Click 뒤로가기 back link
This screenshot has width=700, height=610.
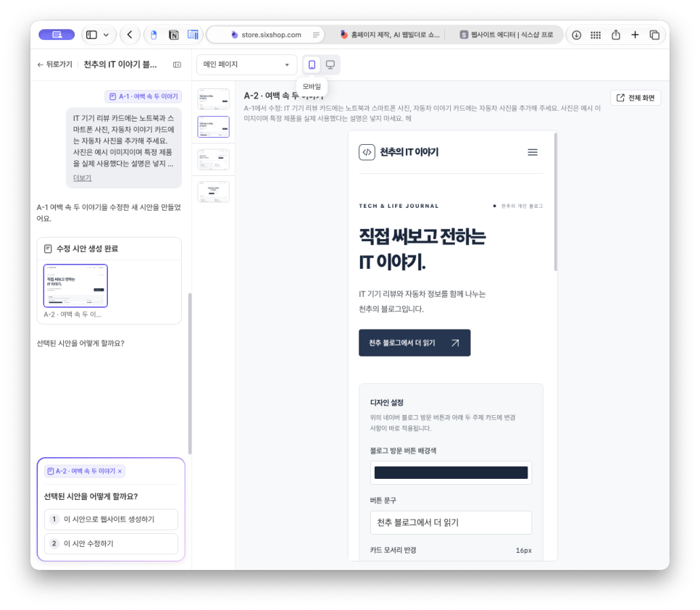click(x=54, y=64)
